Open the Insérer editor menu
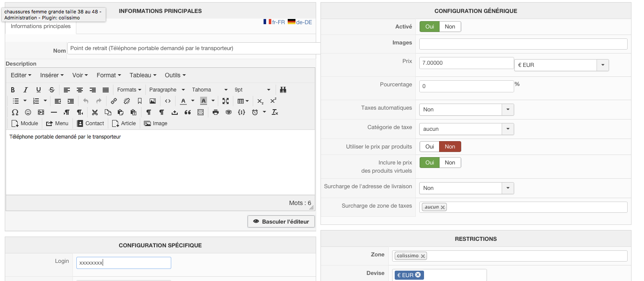The image size is (644, 281). 52,75
